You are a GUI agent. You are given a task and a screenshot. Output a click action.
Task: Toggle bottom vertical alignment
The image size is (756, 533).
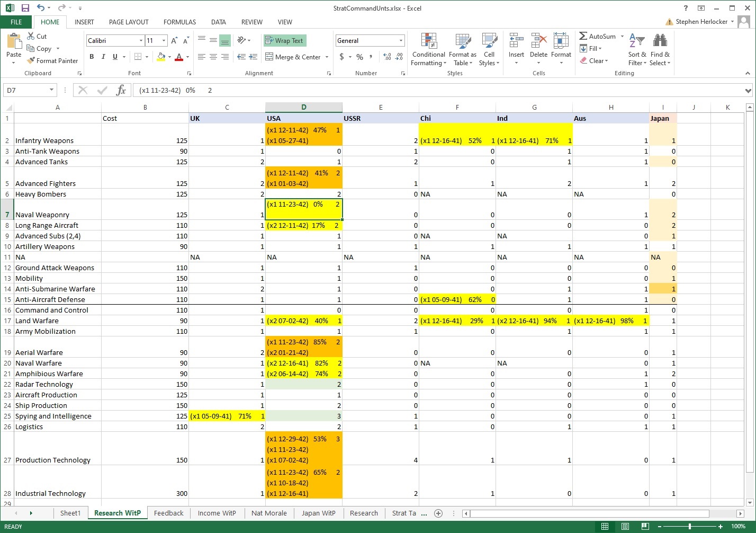tap(225, 40)
